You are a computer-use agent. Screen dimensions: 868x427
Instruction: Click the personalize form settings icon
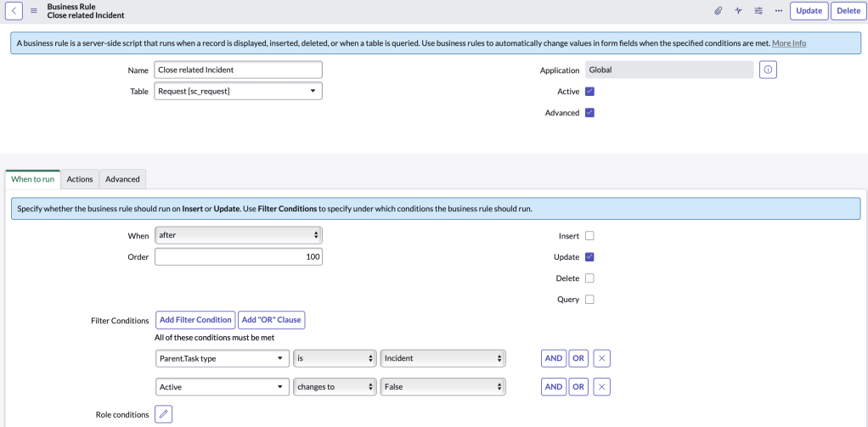pos(758,11)
